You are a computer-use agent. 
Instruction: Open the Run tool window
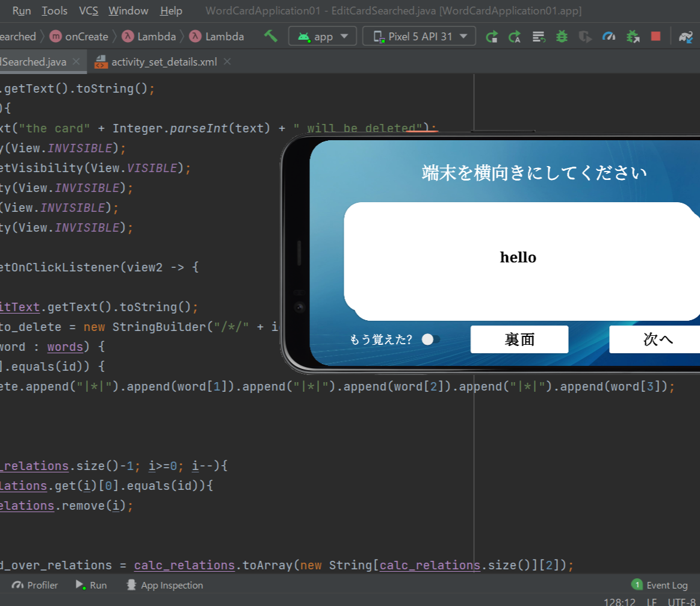pos(91,585)
